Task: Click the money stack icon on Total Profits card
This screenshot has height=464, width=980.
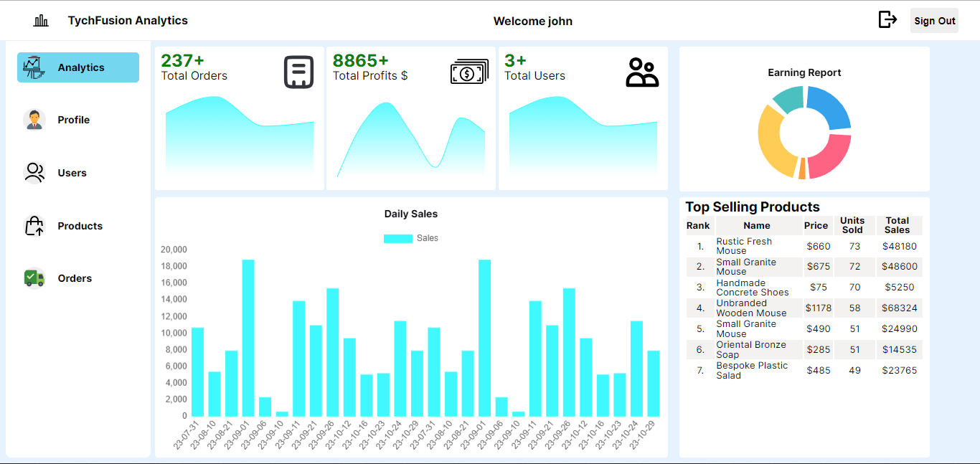Action: pyautogui.click(x=469, y=72)
